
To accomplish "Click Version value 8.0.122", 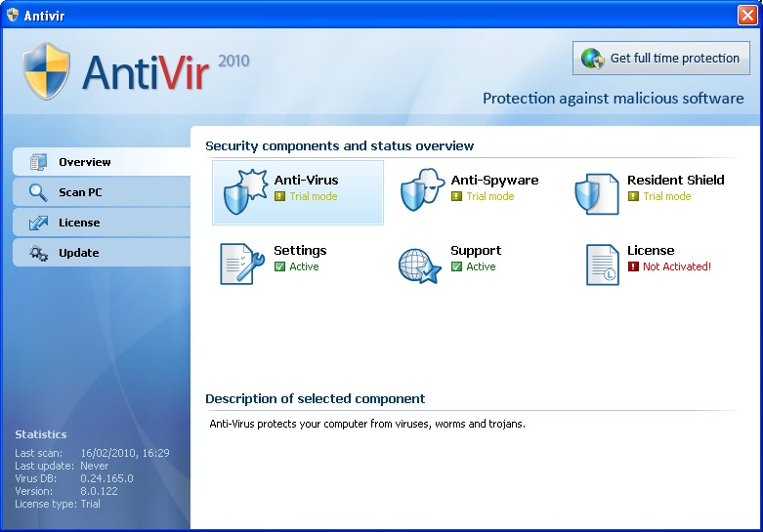I will (99, 491).
